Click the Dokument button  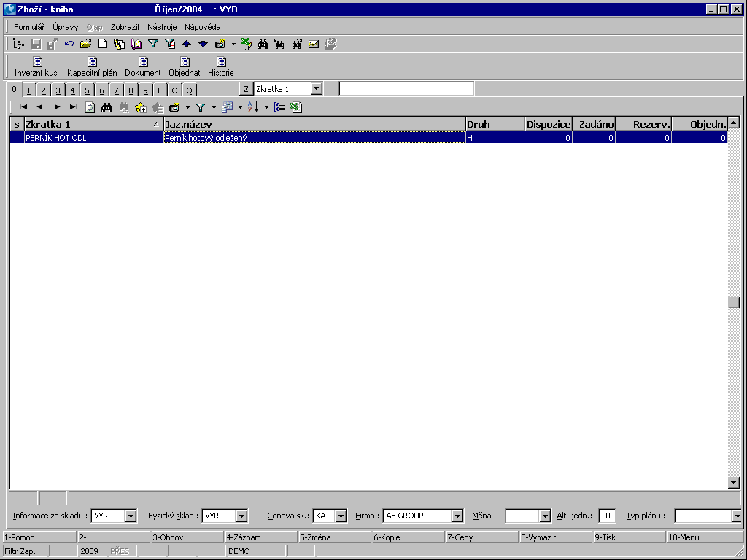pos(143,66)
